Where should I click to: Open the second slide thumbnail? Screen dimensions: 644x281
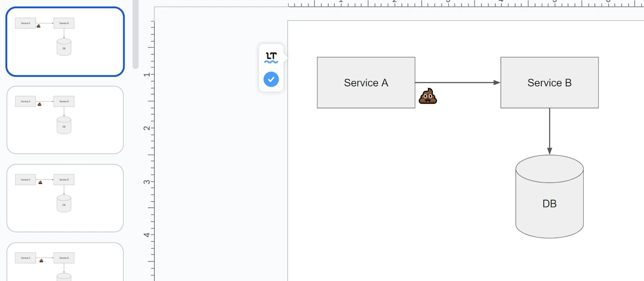point(65,120)
